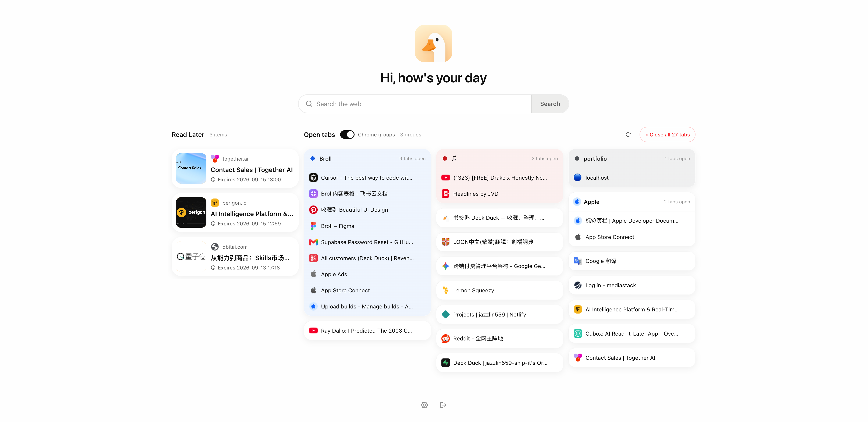The height and width of the screenshot is (422, 868).
Task: Click the refresh tabs icon
Action: [x=628, y=134]
